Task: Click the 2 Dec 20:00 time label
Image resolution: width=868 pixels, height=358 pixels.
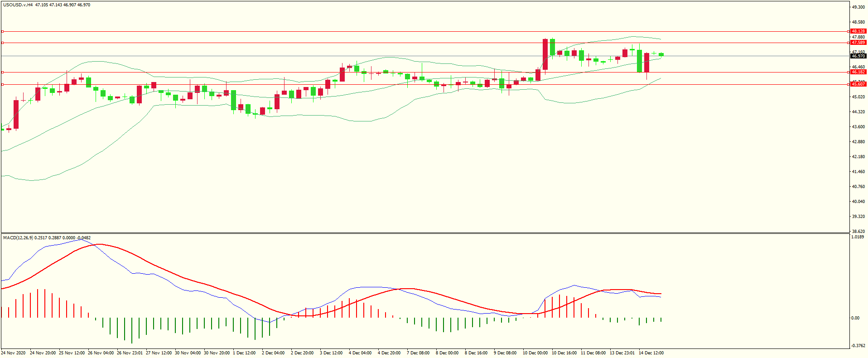Action: 302,353
